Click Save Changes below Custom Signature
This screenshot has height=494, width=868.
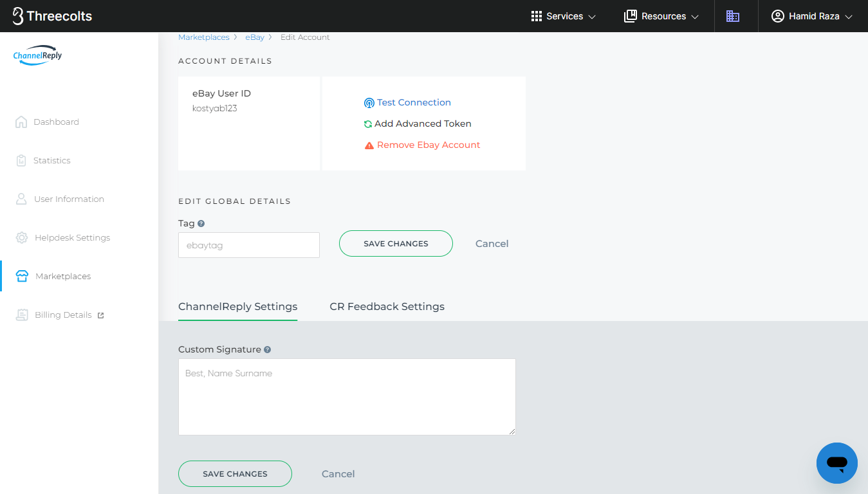click(235, 474)
